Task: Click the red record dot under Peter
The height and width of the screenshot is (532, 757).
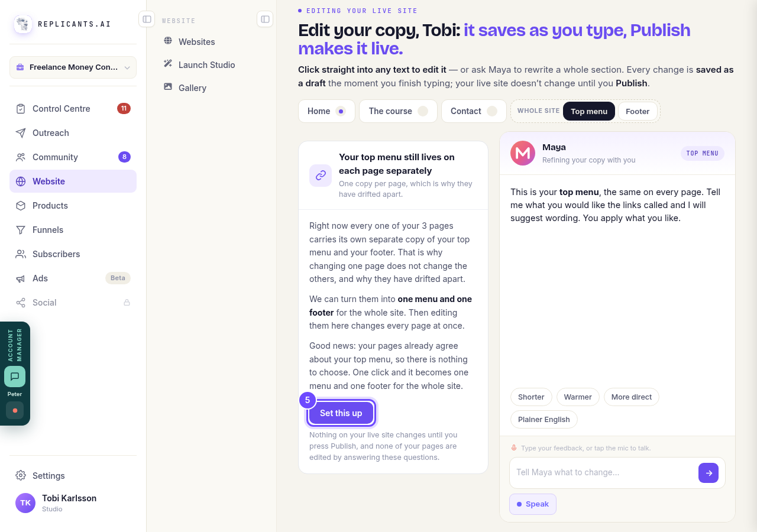Action: [x=15, y=410]
